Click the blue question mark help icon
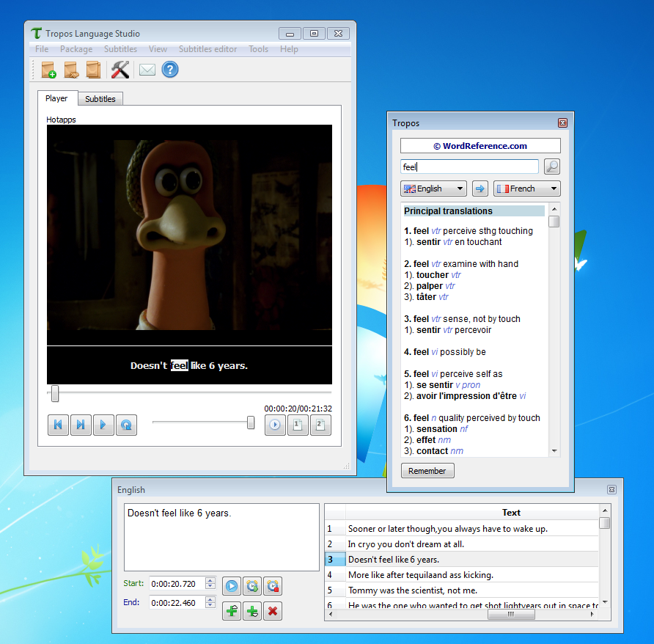Viewport: 654px width, 644px height. point(170,69)
